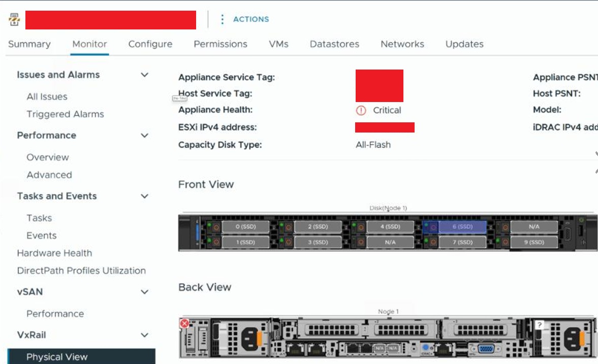Viewport: 598px width, 364px height.
Task: Click the red error icon on left power supply
Action: (184, 323)
